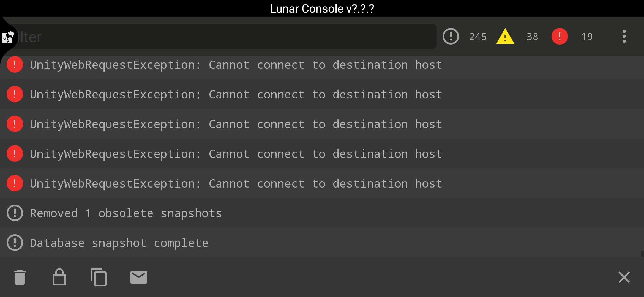This screenshot has height=297, width=644.
Task: Send the log via the envelope icon
Action: point(139,277)
